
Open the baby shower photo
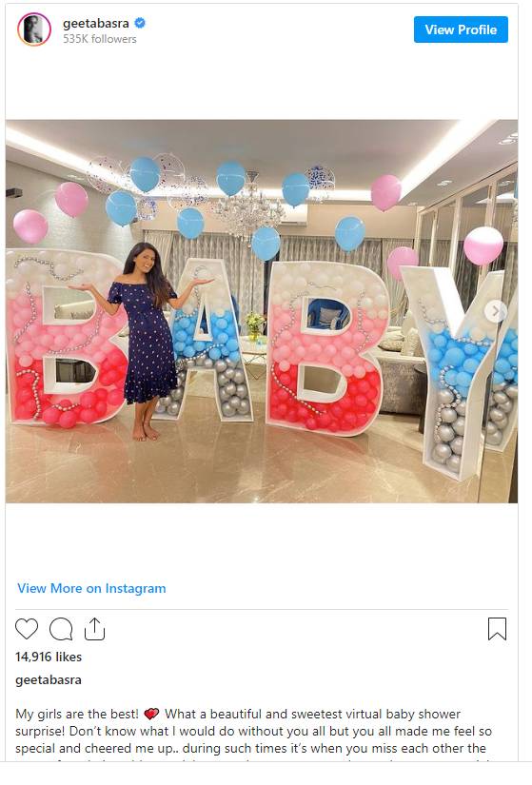(x=262, y=311)
